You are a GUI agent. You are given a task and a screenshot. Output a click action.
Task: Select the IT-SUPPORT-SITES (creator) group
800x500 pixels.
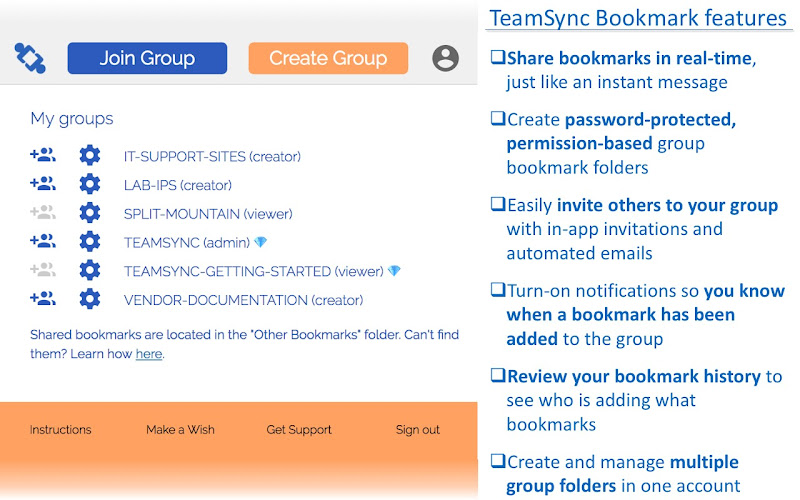click(212, 157)
